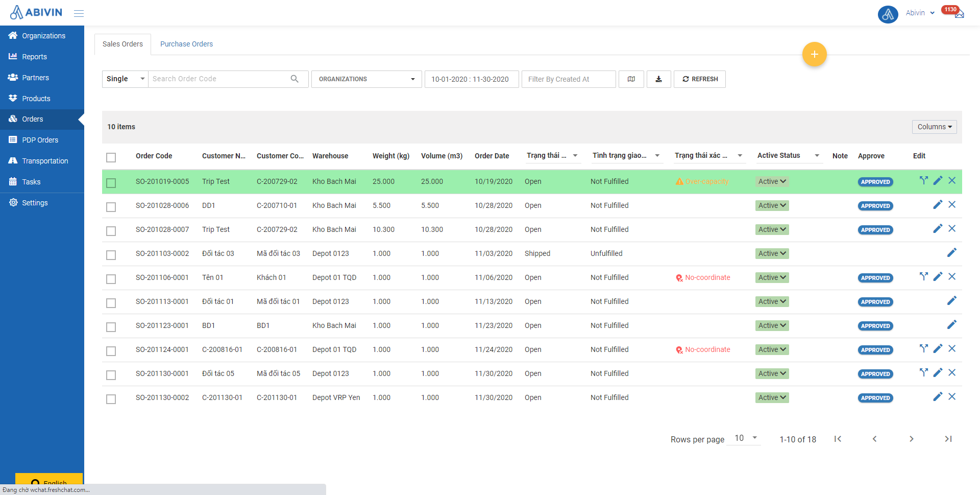Edit order SO-201103-0002 pencil icon

pyautogui.click(x=952, y=252)
